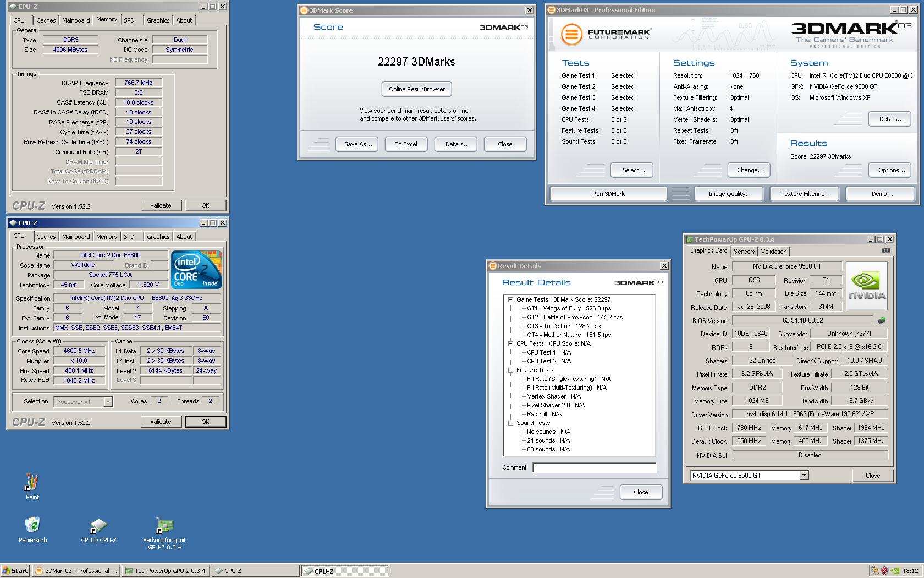Click the GPU Clock 780 MHz field

click(749, 428)
